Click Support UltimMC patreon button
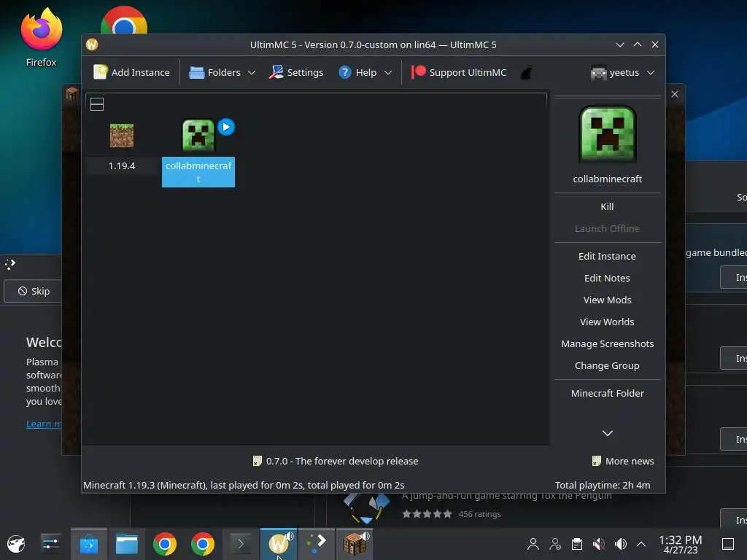Screen dimensions: 747x560 coord(459,72)
